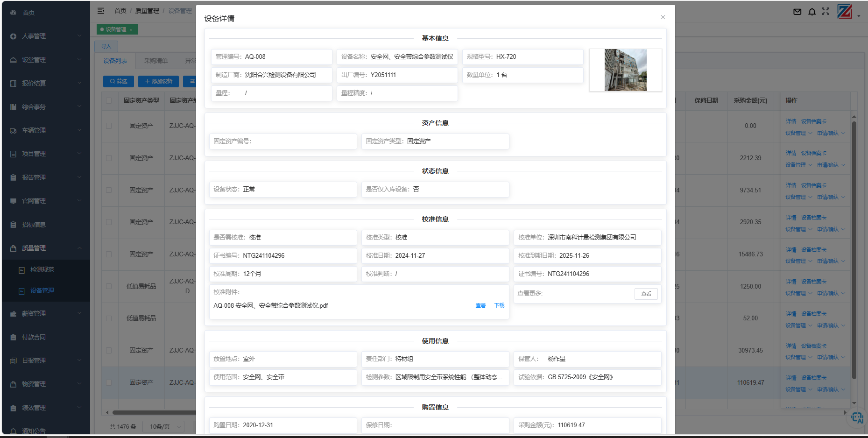Click the 检测规范 document icon in sidebar
The image size is (868, 438).
(21, 269)
